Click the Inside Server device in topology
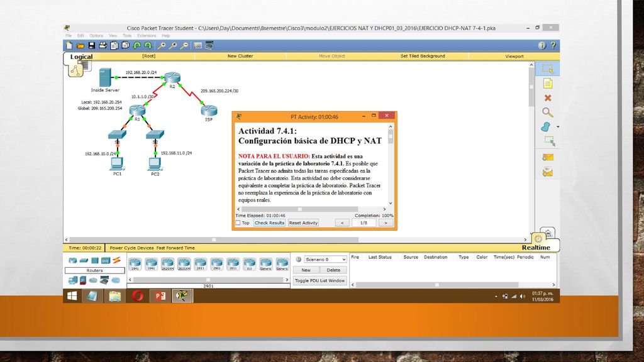644x362 pixels. 105,77
